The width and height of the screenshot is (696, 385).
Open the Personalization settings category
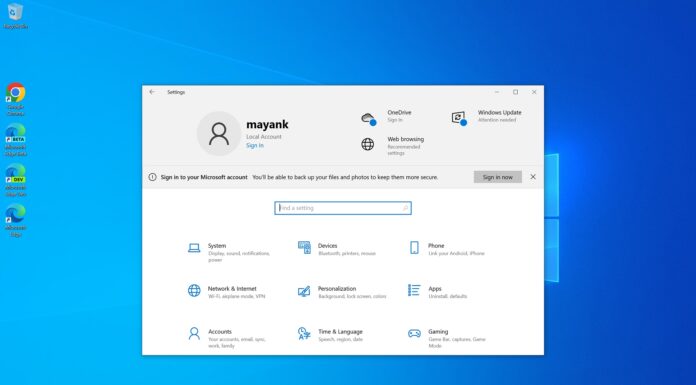342,292
